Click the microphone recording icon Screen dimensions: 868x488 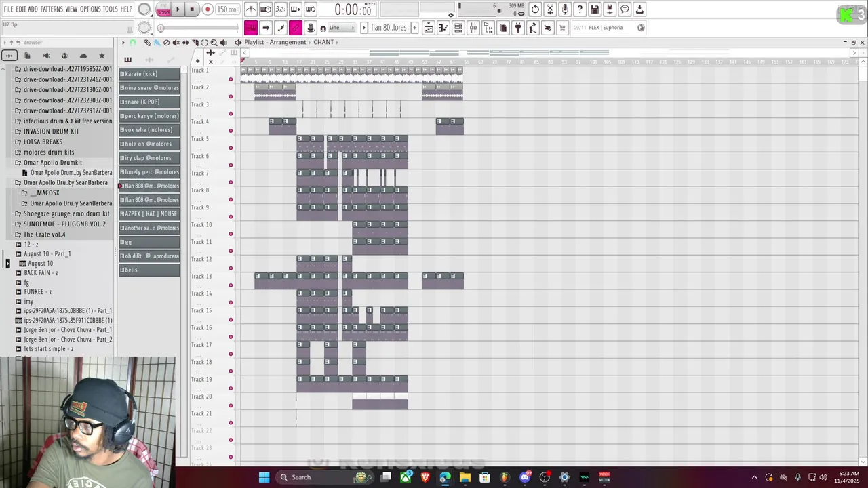(x=565, y=9)
